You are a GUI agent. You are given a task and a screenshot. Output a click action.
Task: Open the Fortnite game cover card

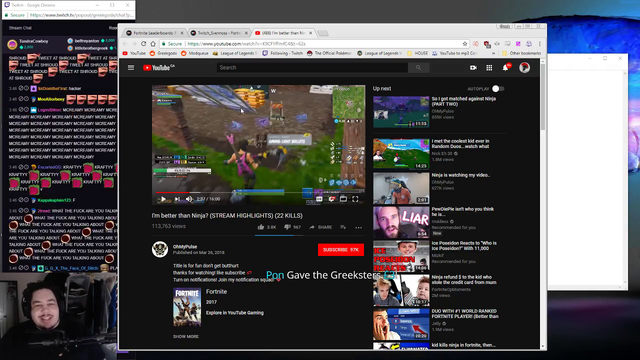tap(187, 307)
